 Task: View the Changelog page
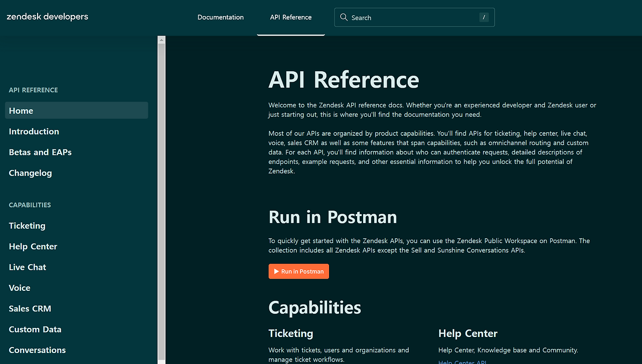pyautogui.click(x=30, y=173)
